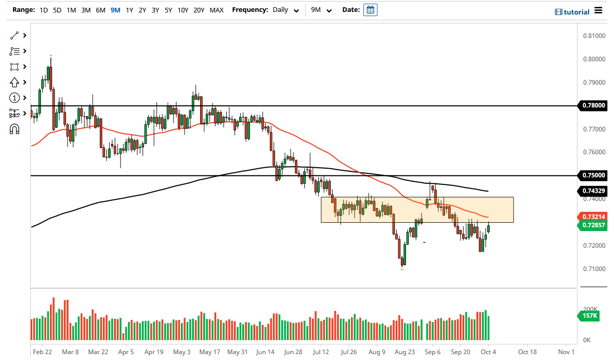Select the trend line drawing tool
Screen dimensions: 614x364
[14, 36]
